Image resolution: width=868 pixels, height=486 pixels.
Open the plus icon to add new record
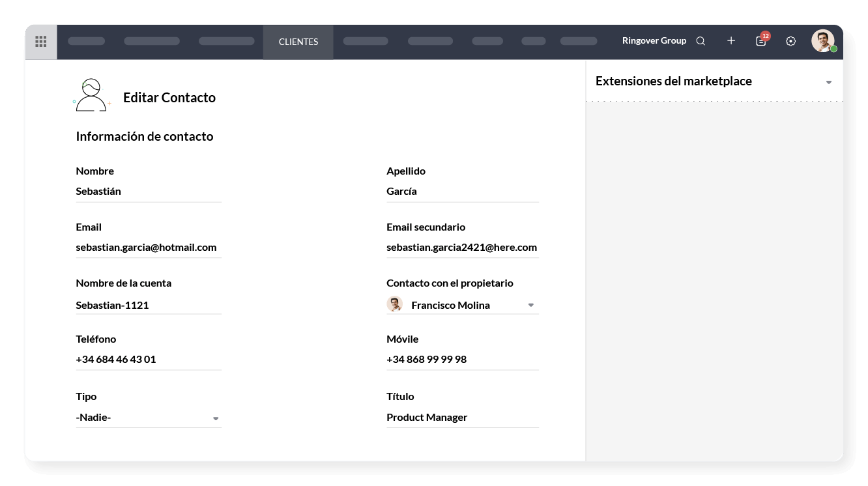pyautogui.click(x=731, y=40)
